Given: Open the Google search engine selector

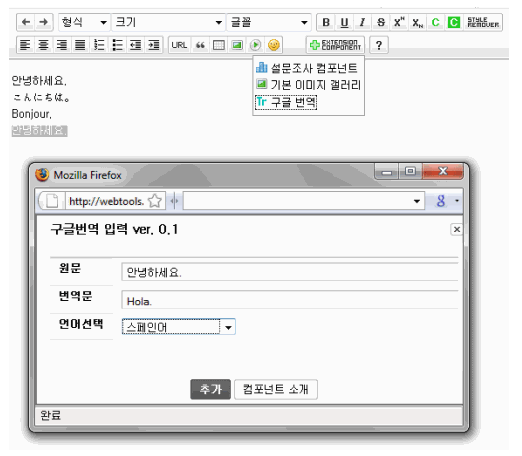Looking at the screenshot, I should pyautogui.click(x=447, y=201).
